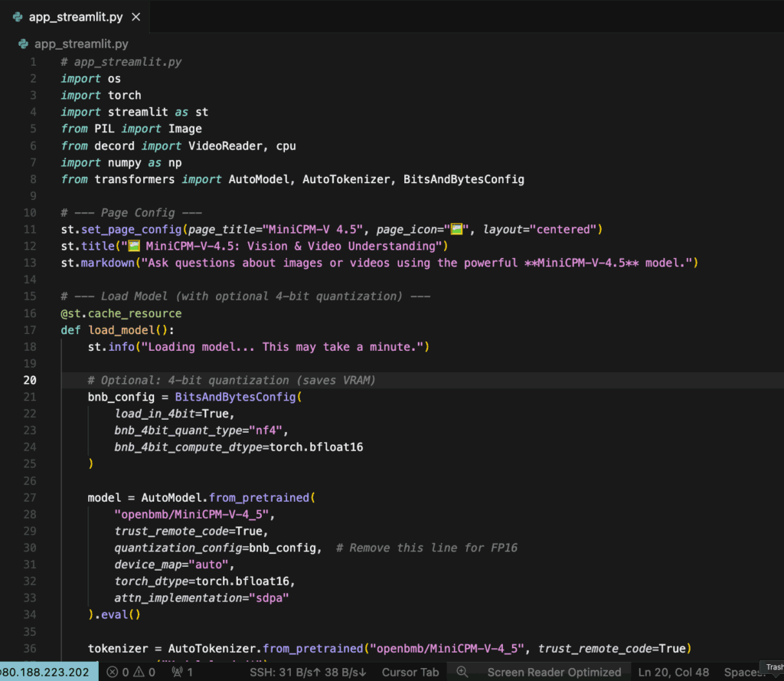The height and width of the screenshot is (681, 784).
Task: Click the '# --- Load Model' comment line
Action: [x=246, y=296]
